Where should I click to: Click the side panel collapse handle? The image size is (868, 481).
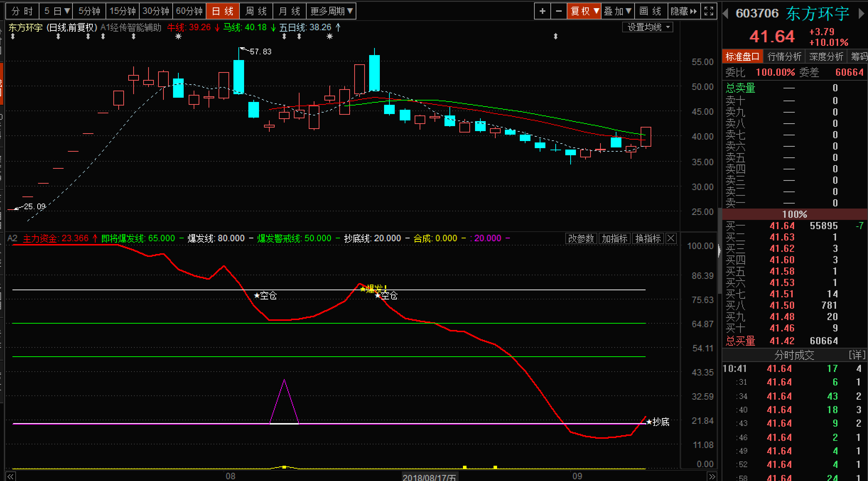[719, 251]
